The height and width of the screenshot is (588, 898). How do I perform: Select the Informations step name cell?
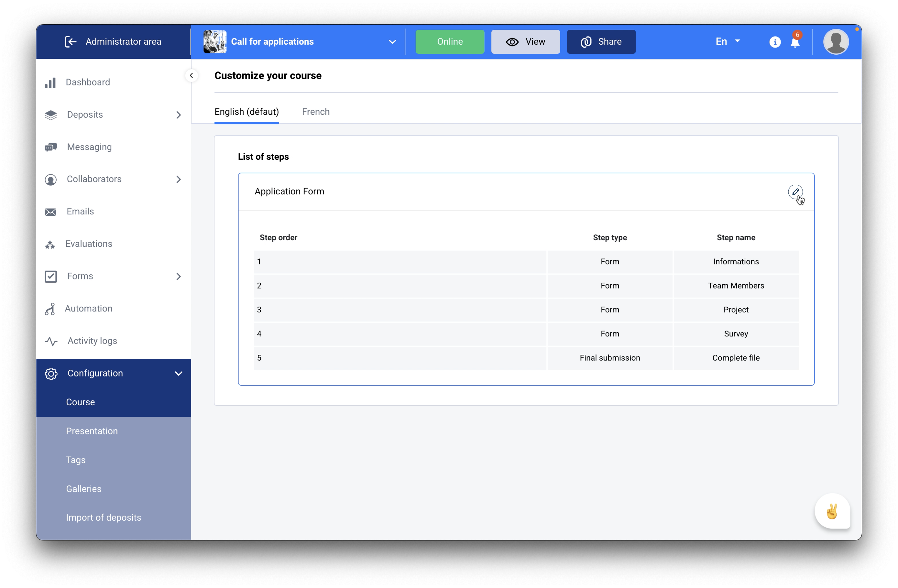[735, 262]
